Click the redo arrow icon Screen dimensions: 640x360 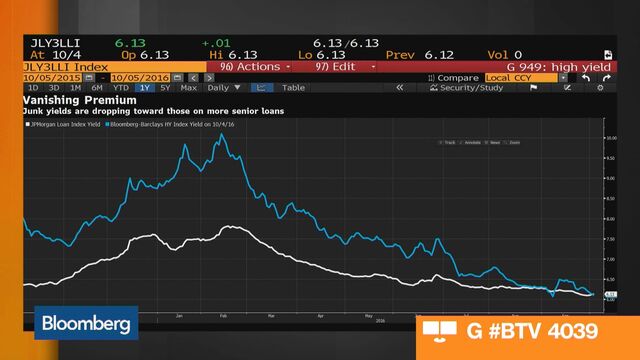(607, 78)
